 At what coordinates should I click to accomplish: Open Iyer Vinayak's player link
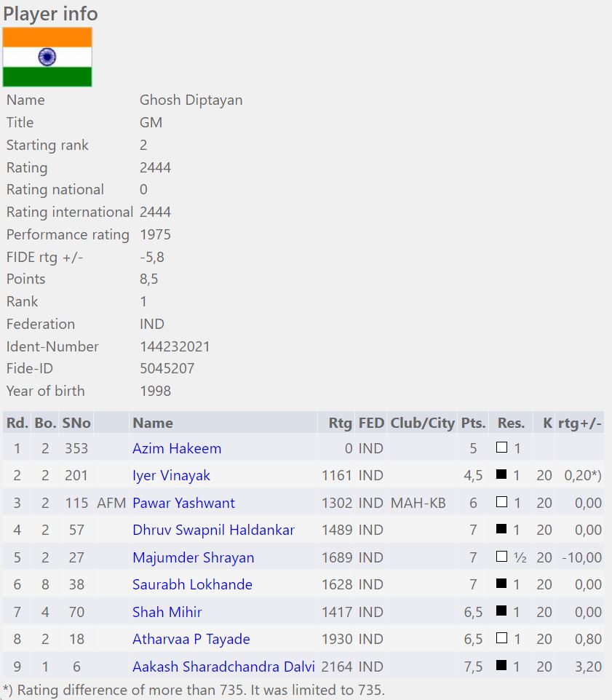[171, 476]
